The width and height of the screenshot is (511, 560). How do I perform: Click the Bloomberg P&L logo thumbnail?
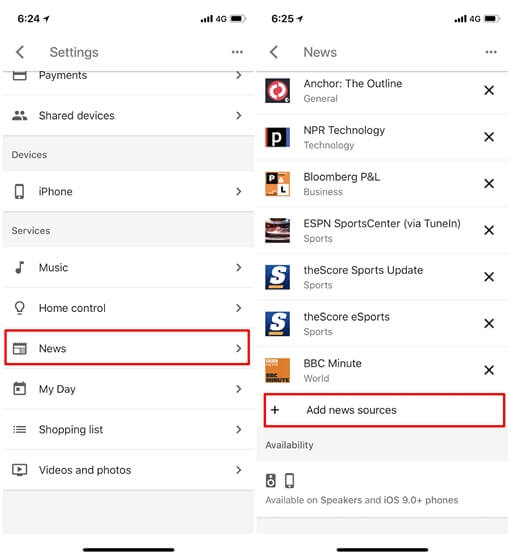pyautogui.click(x=277, y=184)
